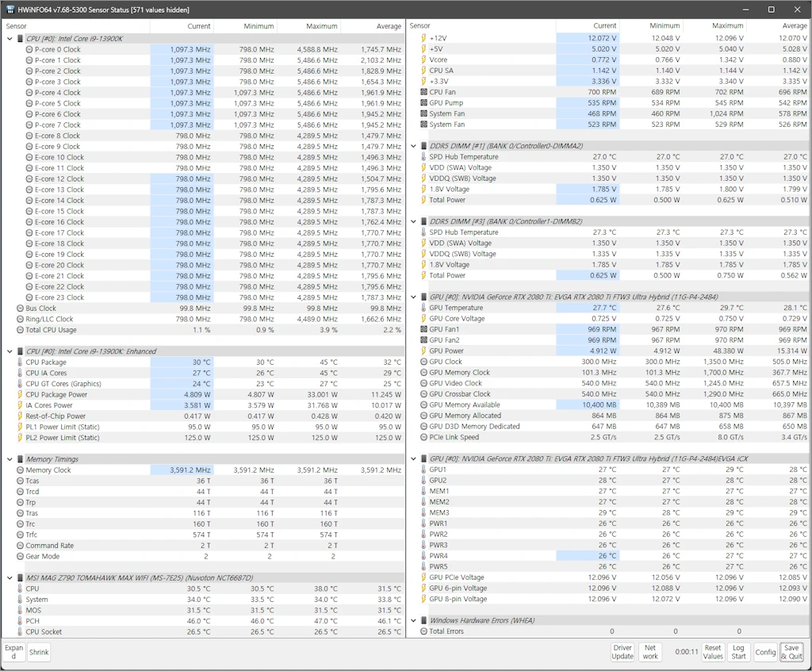Select the 'Rest-of-Chip Power' sensor label
Viewport: 812px width, 671px height.
click(56, 416)
